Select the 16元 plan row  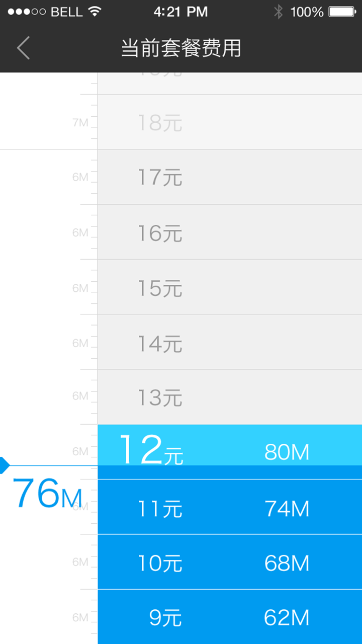(229, 232)
